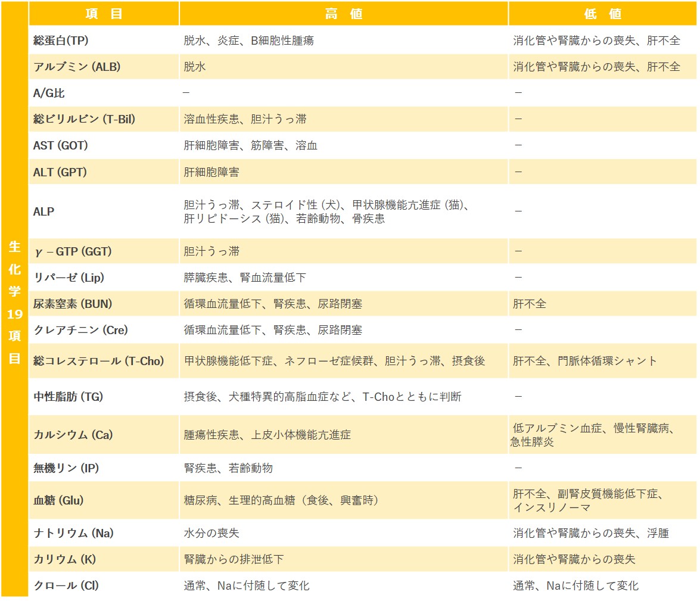Click the 低値 column header

[602, 14]
